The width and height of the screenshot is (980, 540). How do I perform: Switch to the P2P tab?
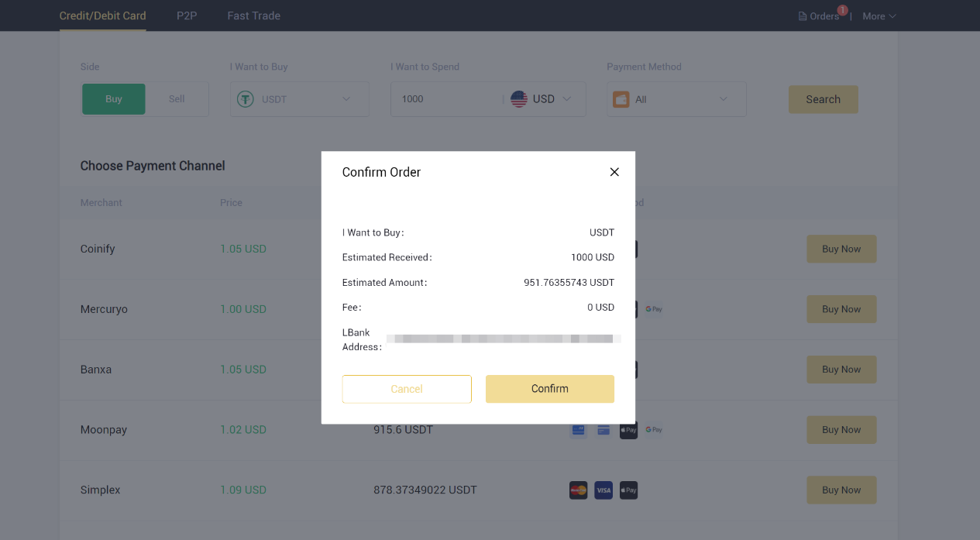[186, 15]
